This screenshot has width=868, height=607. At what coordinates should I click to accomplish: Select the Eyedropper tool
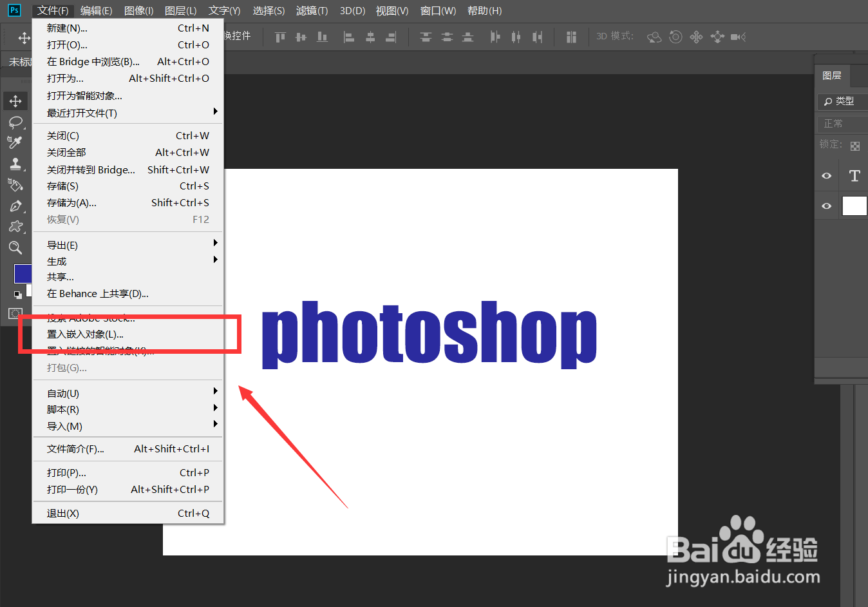[15, 142]
